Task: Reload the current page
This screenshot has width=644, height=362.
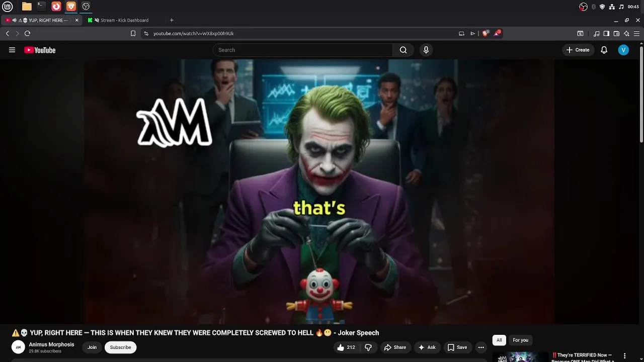Action: click(27, 33)
